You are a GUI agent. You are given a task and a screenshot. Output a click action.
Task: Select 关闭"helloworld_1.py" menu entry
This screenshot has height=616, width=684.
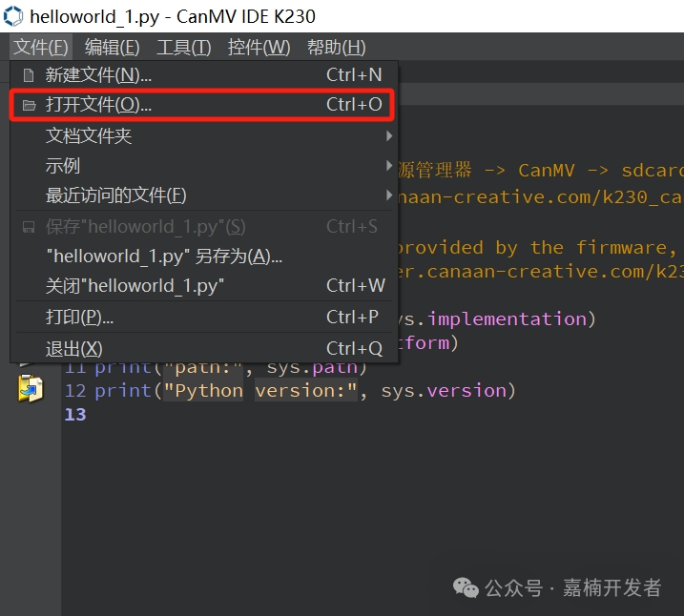pyautogui.click(x=135, y=286)
